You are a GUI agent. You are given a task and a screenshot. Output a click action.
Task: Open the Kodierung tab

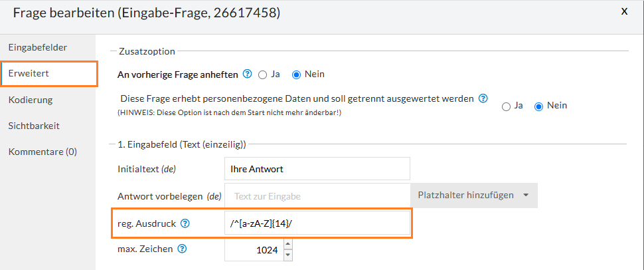(x=31, y=100)
